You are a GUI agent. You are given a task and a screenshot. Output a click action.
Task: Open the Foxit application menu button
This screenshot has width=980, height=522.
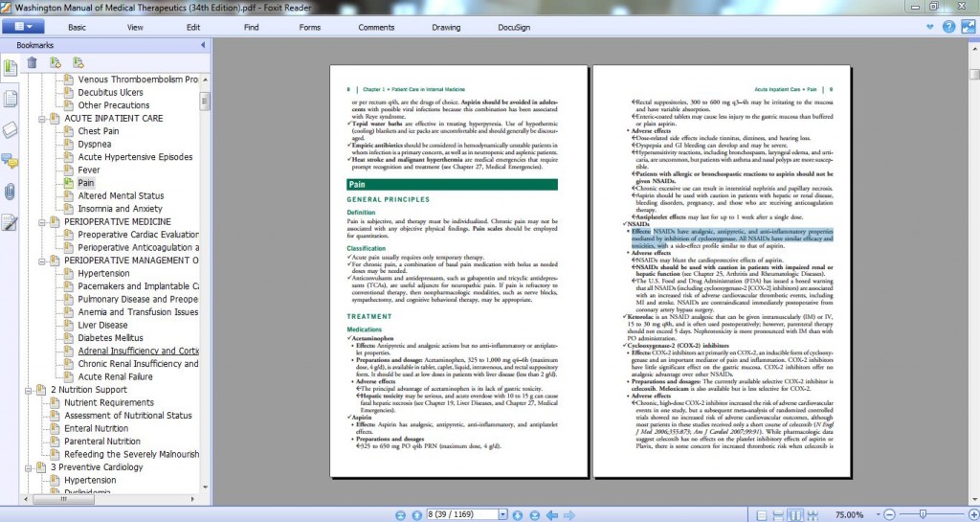pyautogui.click(x=23, y=27)
